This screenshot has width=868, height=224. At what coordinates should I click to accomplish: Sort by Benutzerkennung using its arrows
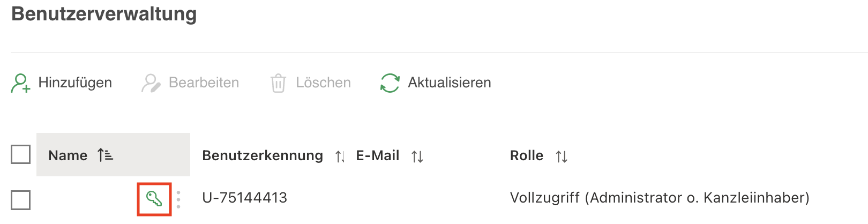tap(340, 156)
